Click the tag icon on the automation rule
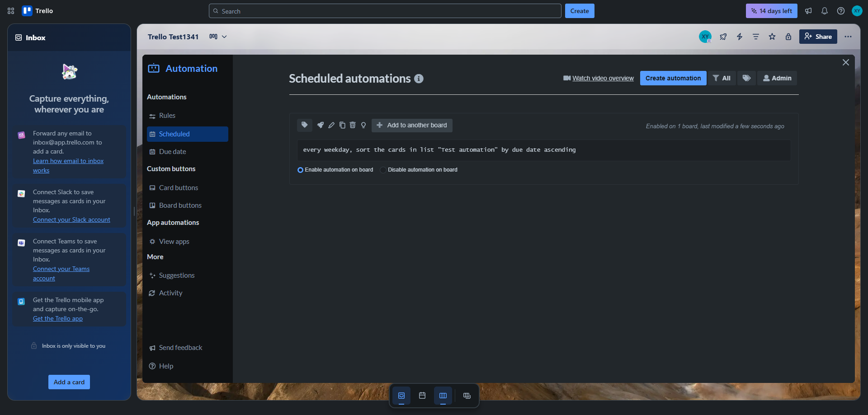 (305, 125)
